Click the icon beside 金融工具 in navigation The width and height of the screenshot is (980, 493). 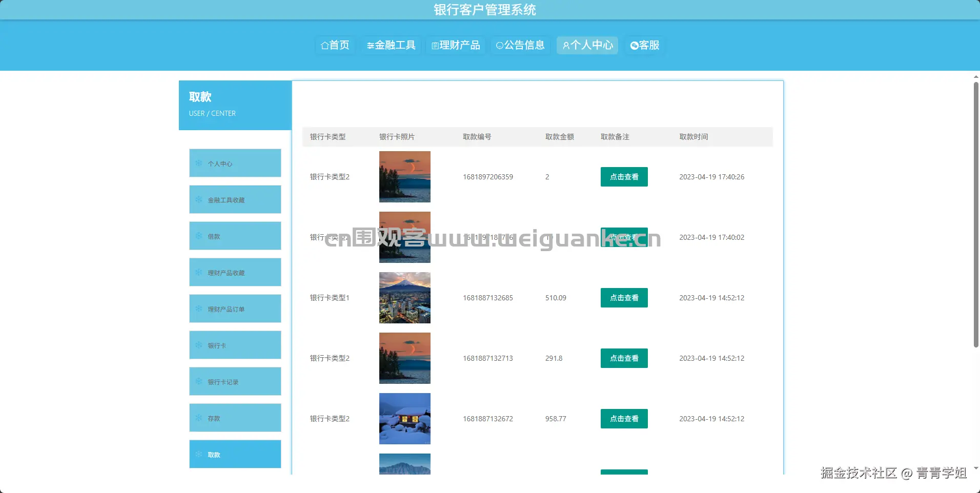tap(371, 46)
